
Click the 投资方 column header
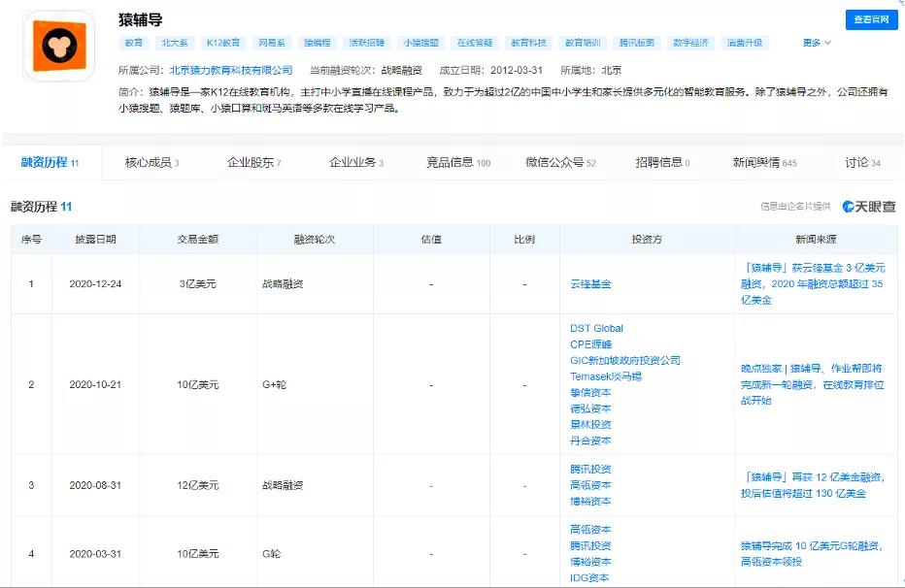(647, 240)
